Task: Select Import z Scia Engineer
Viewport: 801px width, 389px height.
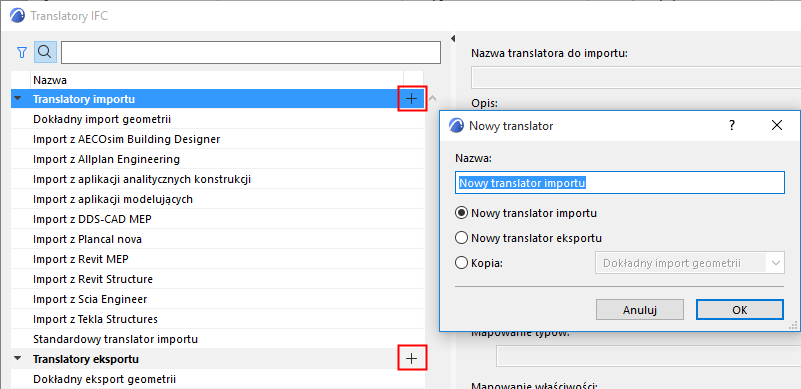Action: click(217, 299)
